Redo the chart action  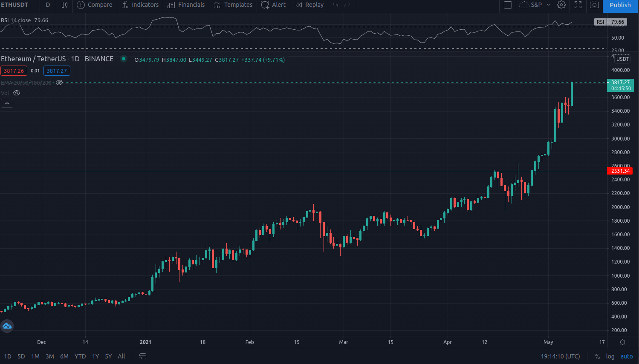pyautogui.click(x=347, y=5)
